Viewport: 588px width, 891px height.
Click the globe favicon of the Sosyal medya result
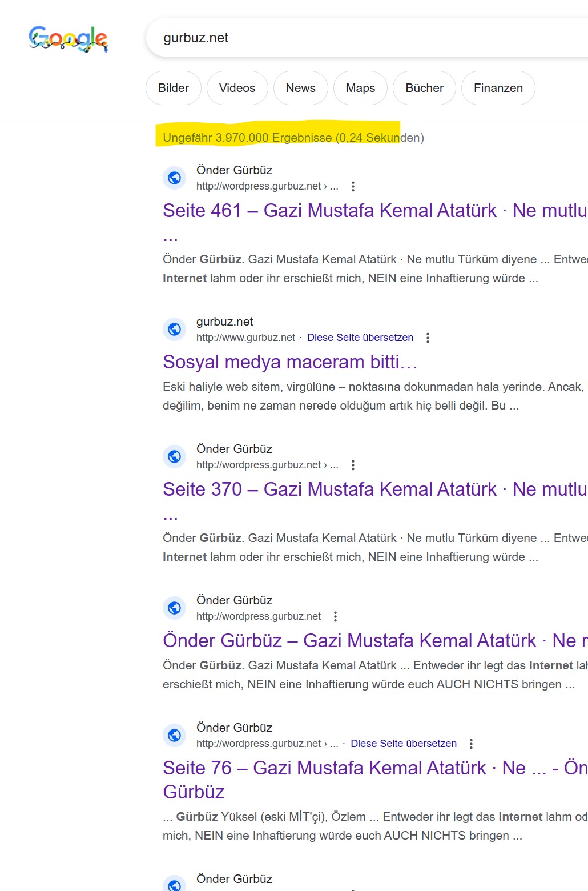point(175,329)
